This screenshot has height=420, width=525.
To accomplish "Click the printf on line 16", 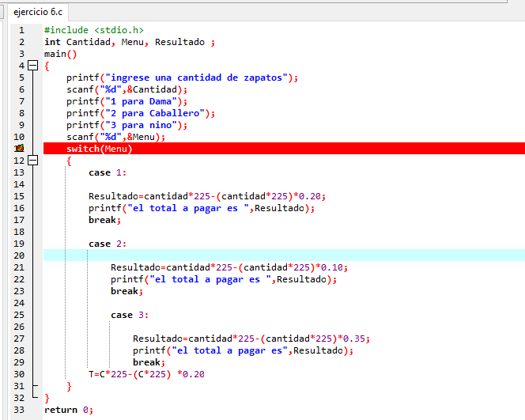I will [x=202, y=208].
